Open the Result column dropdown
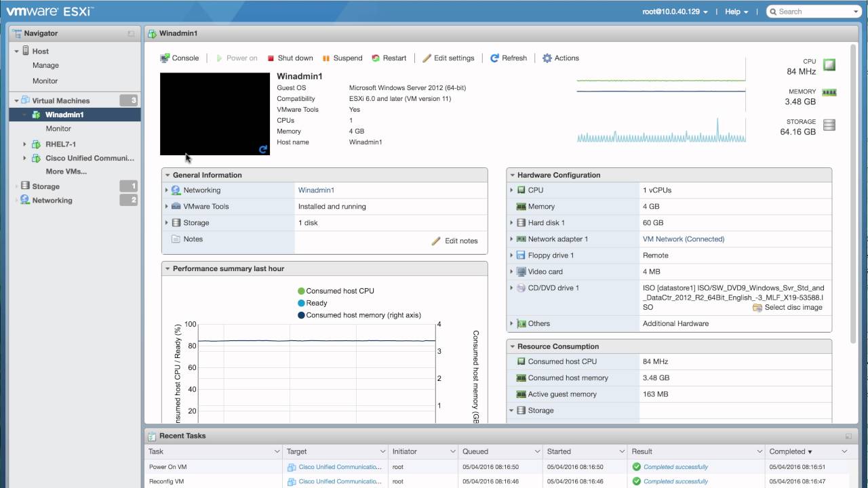 click(x=759, y=451)
